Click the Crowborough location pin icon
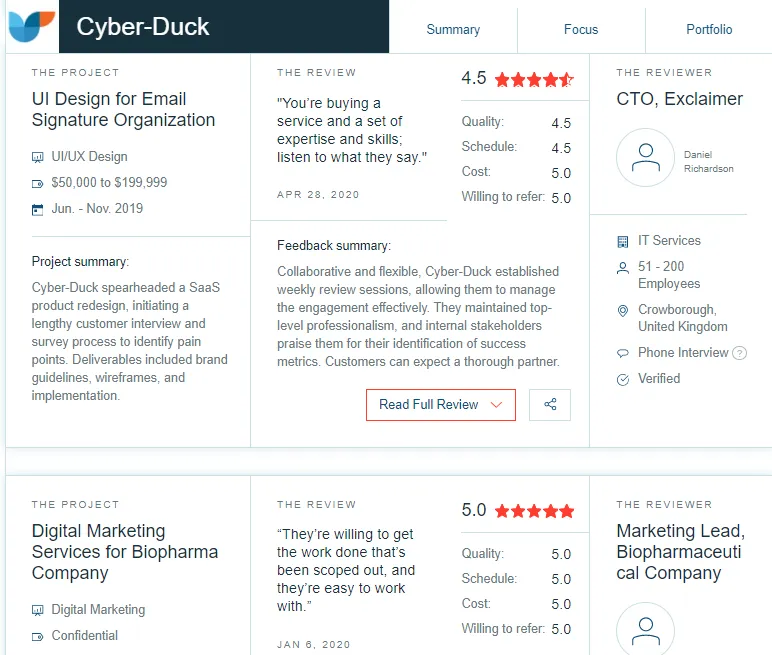Image resolution: width=772 pixels, height=655 pixels. pyautogui.click(x=623, y=311)
